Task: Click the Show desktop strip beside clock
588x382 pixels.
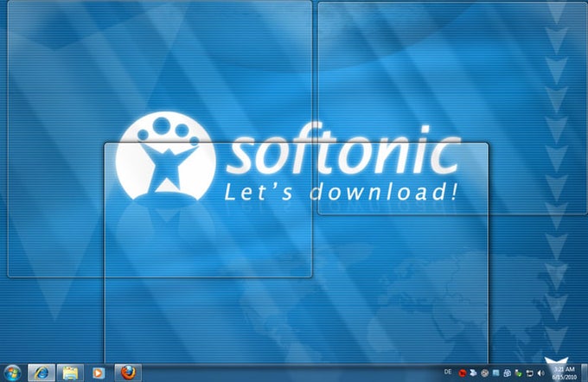Action: [x=585, y=373]
